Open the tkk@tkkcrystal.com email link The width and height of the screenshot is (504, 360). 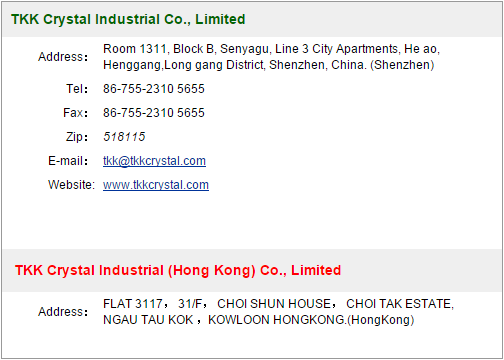(x=154, y=161)
